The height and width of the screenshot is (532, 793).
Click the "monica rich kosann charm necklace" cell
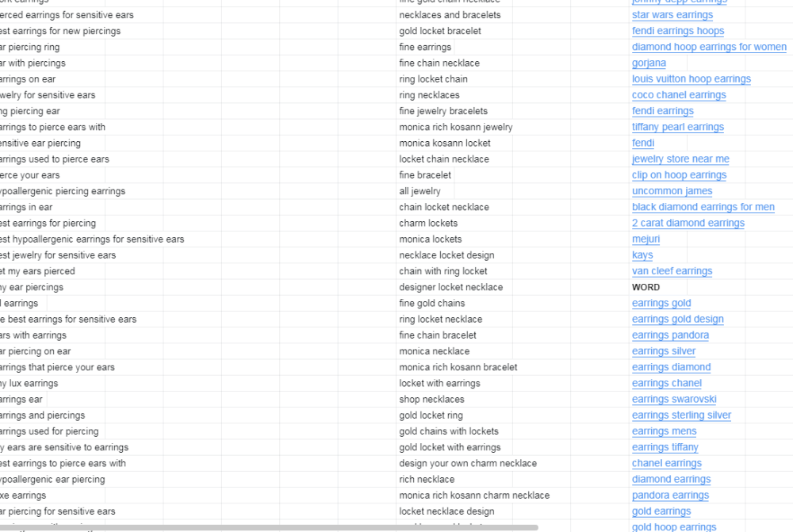pos(474,496)
